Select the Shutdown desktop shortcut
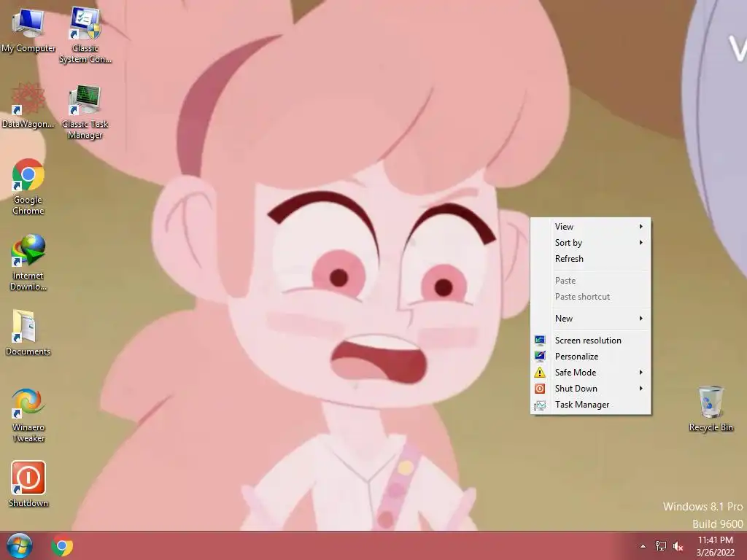This screenshot has width=747, height=560. click(x=28, y=484)
